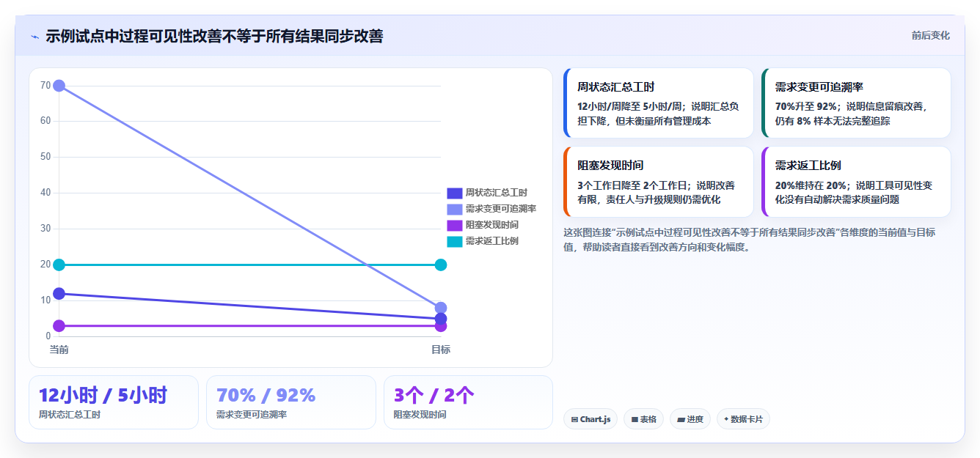Viewport: 980px width, 458px height.
Task: Select the 阻塞发现时间 data point at 当前 (3)
Action: tap(59, 325)
